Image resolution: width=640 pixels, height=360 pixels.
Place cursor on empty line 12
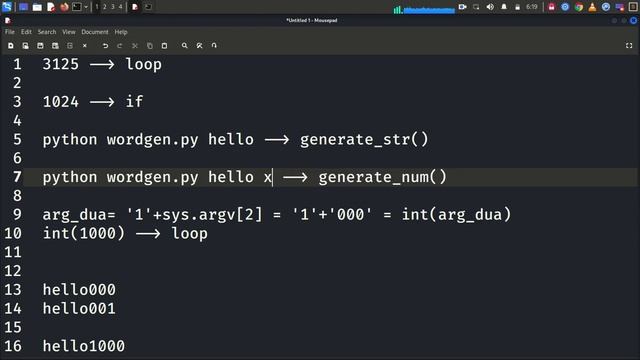click(x=331, y=271)
